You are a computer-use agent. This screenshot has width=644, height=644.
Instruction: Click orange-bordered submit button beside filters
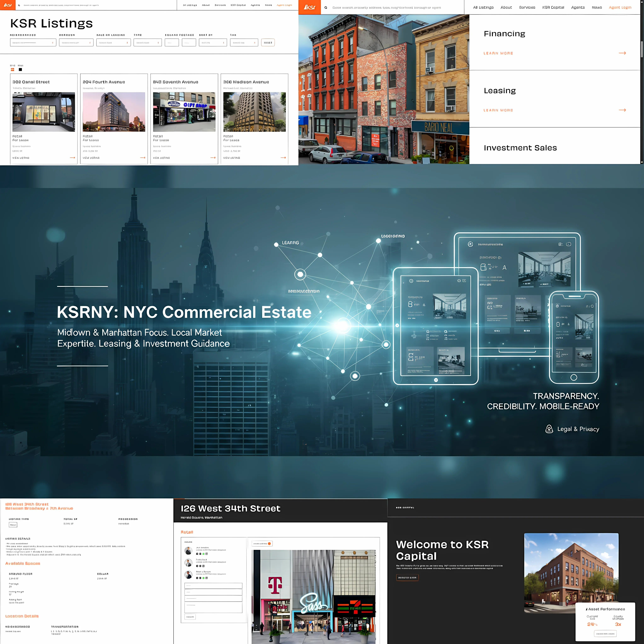click(x=268, y=43)
